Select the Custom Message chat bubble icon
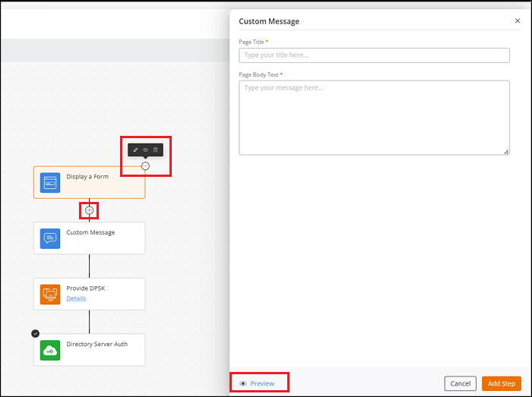 pyautogui.click(x=50, y=238)
